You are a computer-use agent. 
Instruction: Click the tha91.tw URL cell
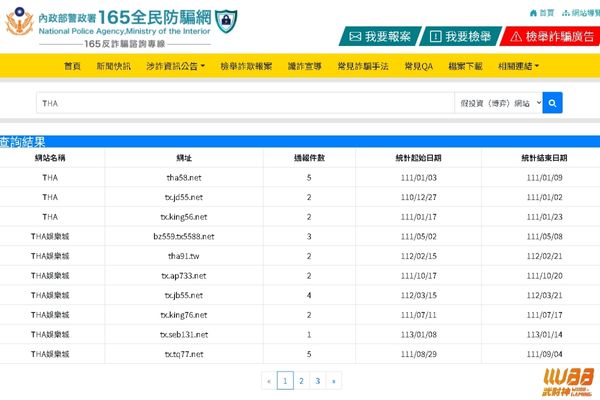[x=184, y=256]
